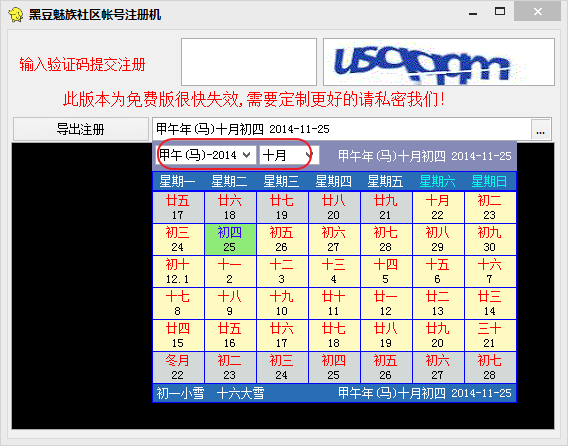This screenshot has width=568, height=446.
Task: Click the 导出注册 button
Action: coord(81,129)
